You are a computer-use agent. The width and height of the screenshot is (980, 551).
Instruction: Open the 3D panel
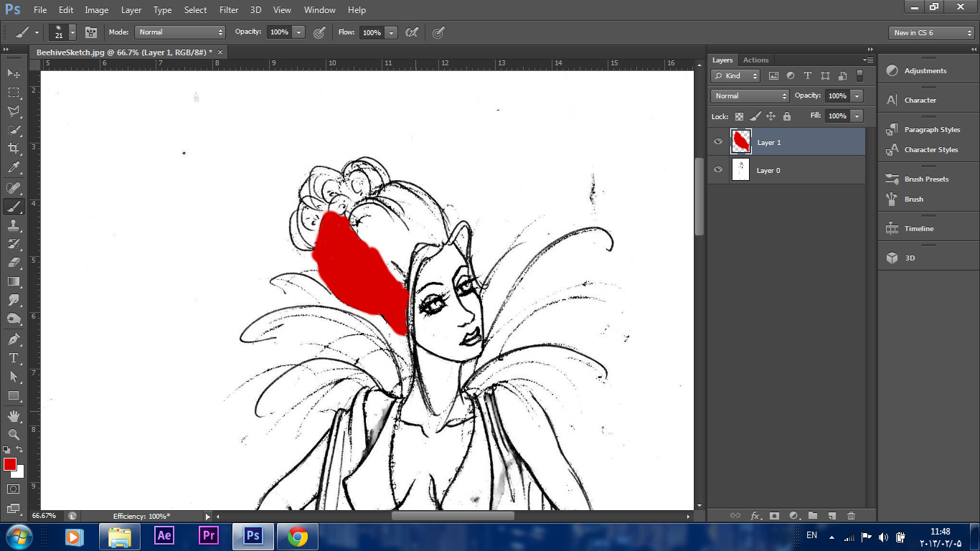click(x=910, y=258)
